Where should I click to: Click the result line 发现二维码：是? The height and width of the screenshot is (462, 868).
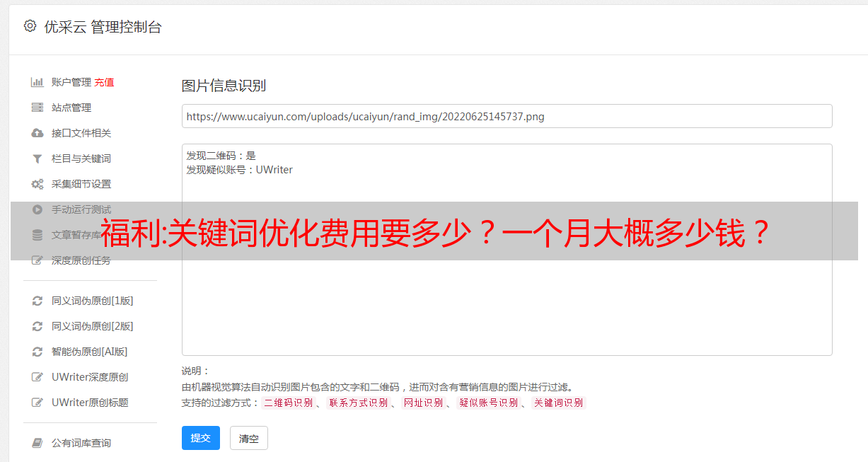(x=221, y=156)
